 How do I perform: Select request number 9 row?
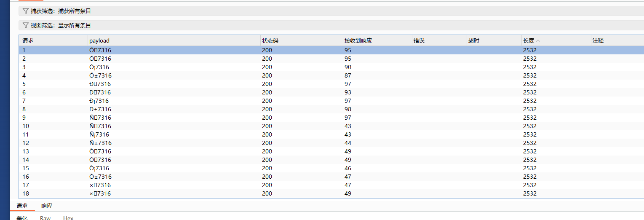332,118
